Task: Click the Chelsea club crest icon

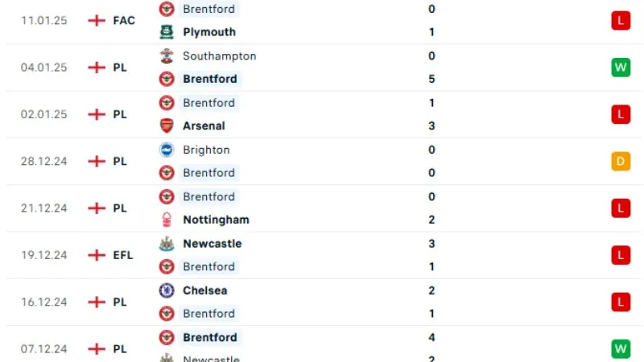Action: [167, 290]
